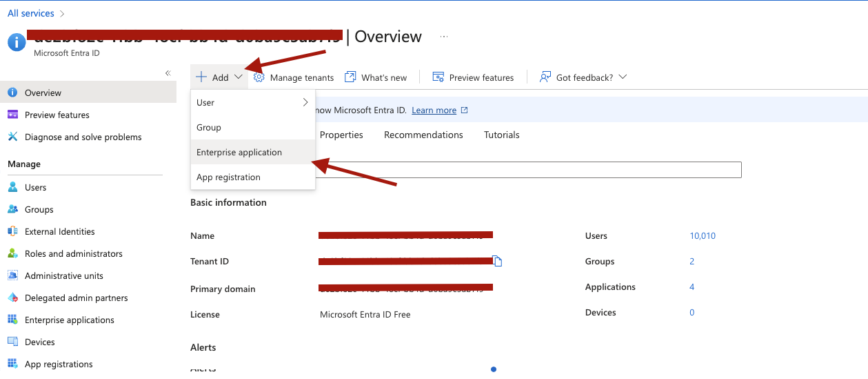Click the Overview info icon in sidebar
Viewport: 868px width, 379px height.
(x=12, y=93)
